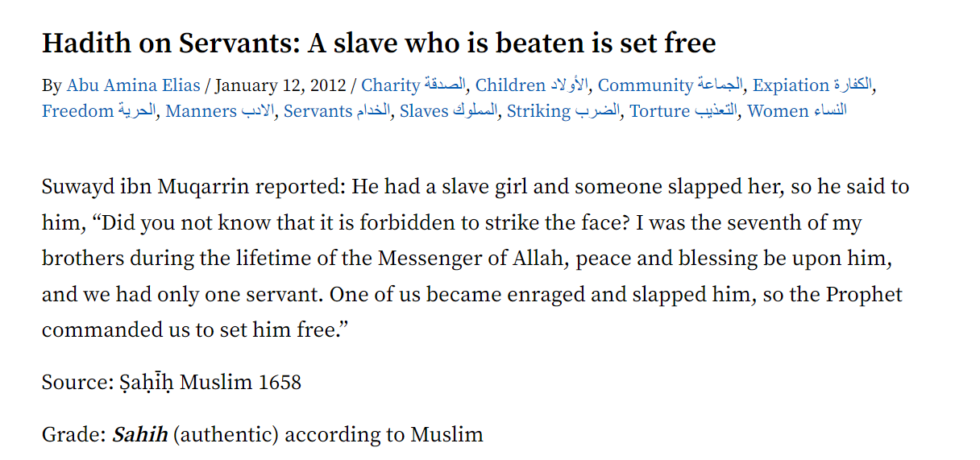The width and height of the screenshot is (980, 460).
Task: Open the Freedom category link
Action: tap(99, 111)
